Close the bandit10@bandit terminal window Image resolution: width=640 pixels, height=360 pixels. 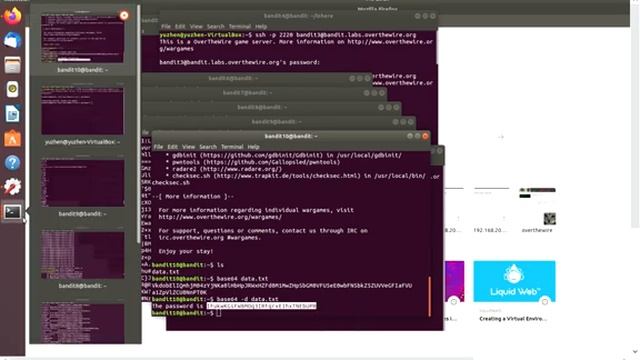click(x=425, y=136)
